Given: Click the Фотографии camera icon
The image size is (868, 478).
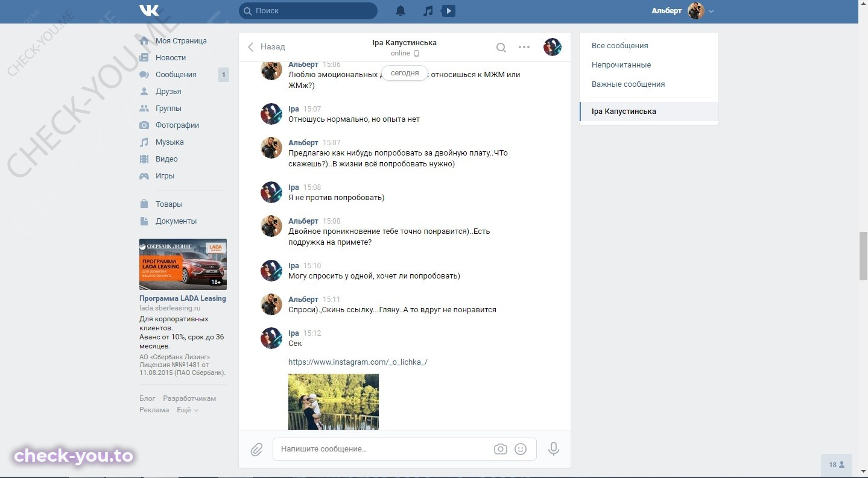Looking at the screenshot, I should tap(144, 125).
